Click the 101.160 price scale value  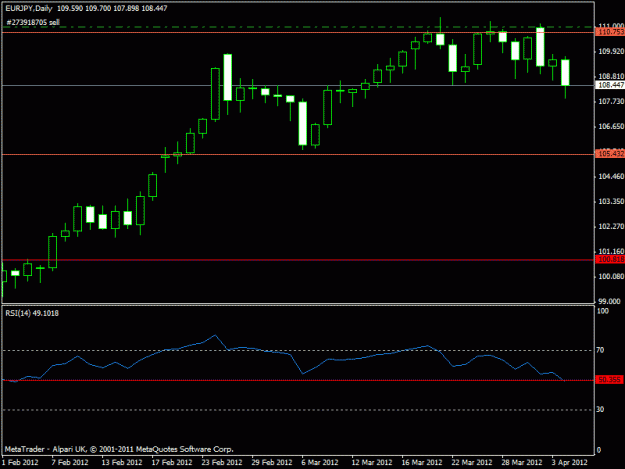tap(611, 251)
